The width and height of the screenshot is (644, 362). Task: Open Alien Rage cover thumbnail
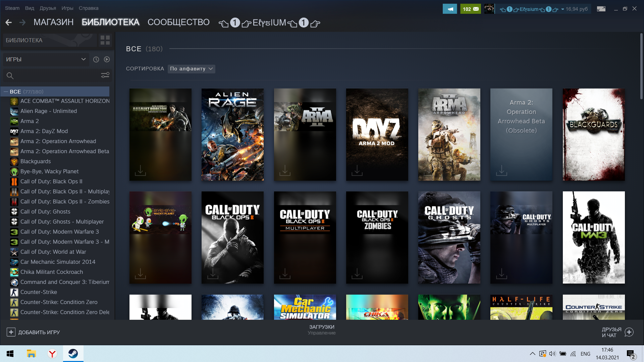pyautogui.click(x=232, y=134)
